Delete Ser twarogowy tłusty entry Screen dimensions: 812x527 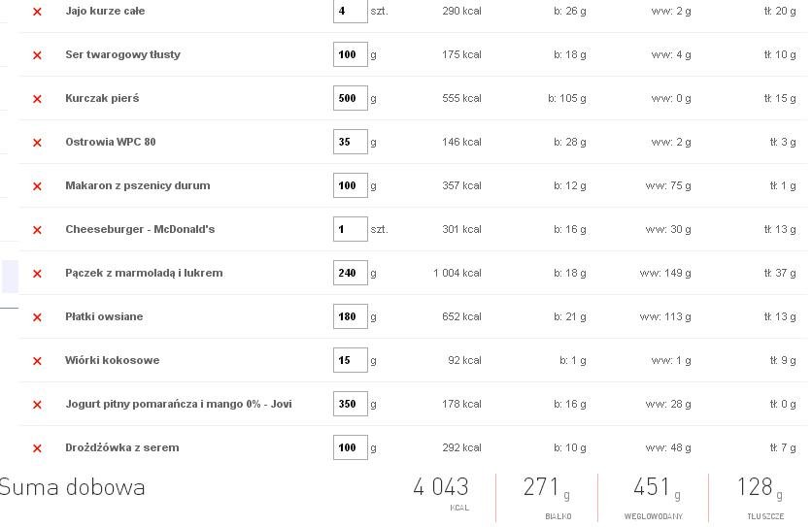point(37,55)
